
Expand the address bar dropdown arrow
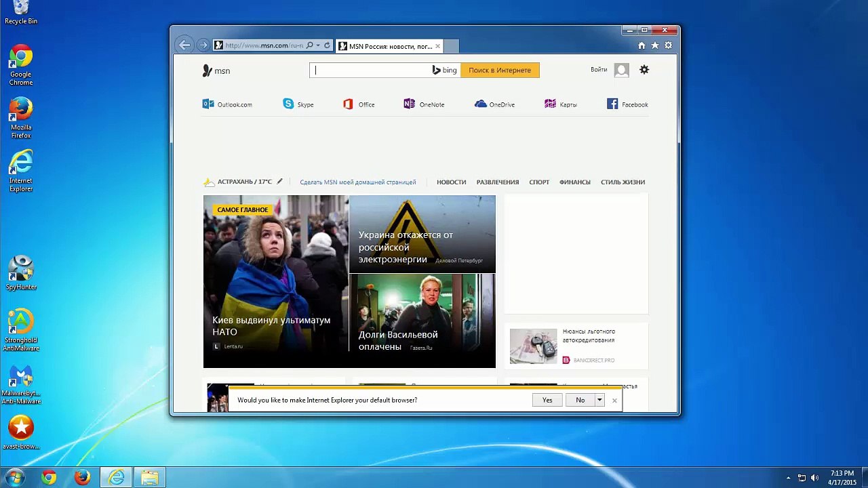point(318,45)
